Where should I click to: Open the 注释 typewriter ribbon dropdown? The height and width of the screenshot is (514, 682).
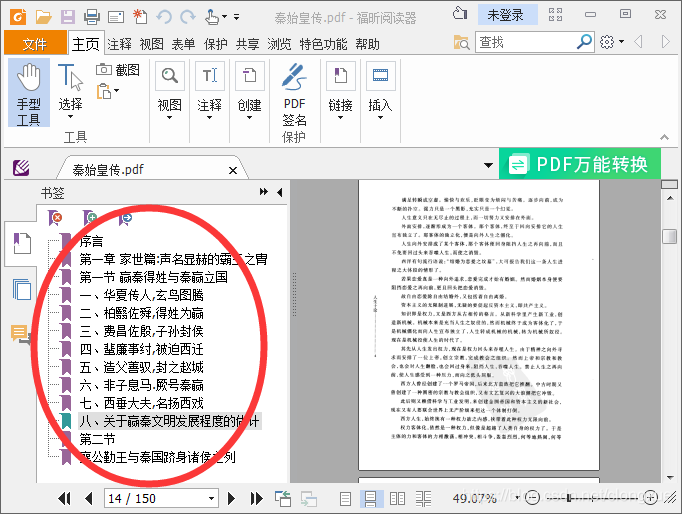coord(210,90)
